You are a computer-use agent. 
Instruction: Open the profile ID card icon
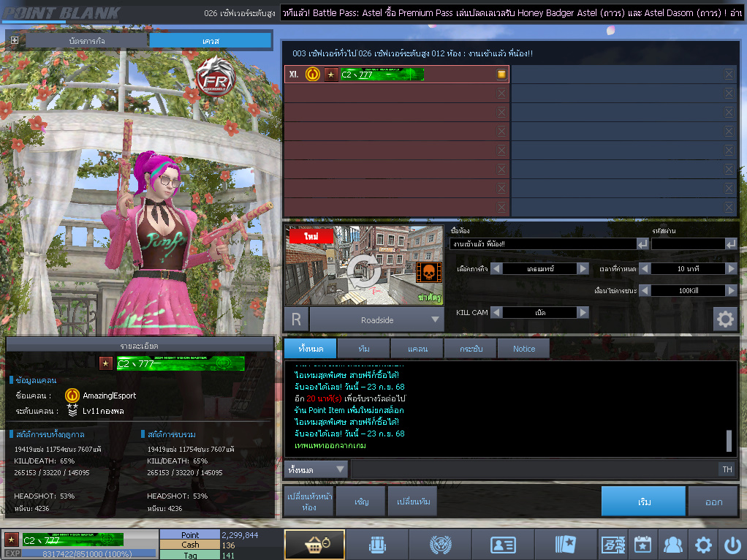501,545
